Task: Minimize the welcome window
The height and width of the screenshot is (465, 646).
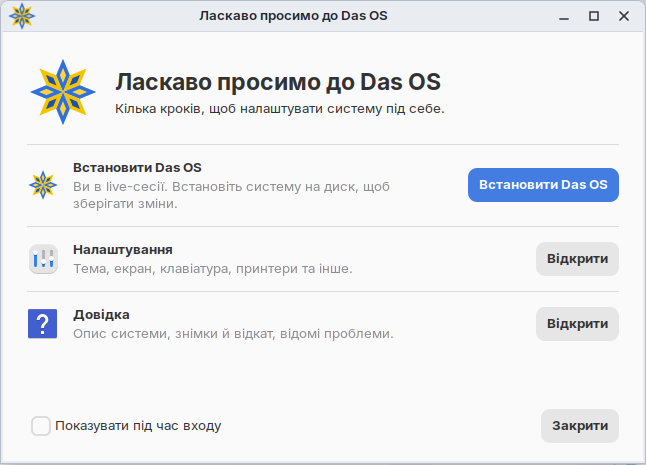Action: point(564,16)
